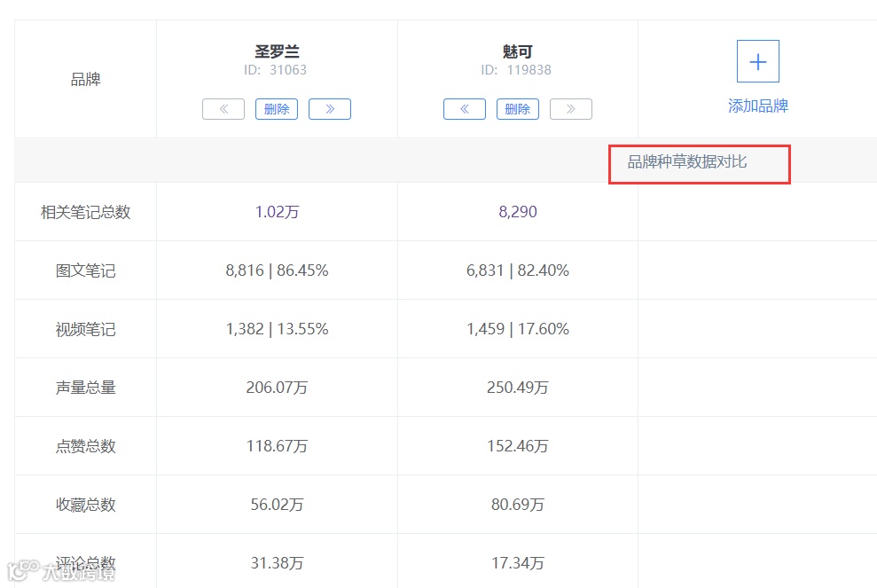Click the 声量总量 value 250.49万
The image size is (877, 588).
click(518, 388)
